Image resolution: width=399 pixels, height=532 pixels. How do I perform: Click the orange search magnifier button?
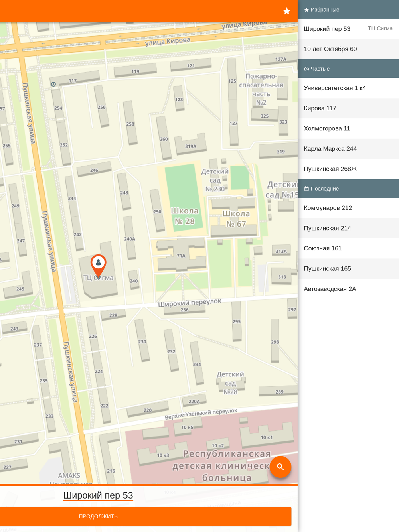(280, 467)
